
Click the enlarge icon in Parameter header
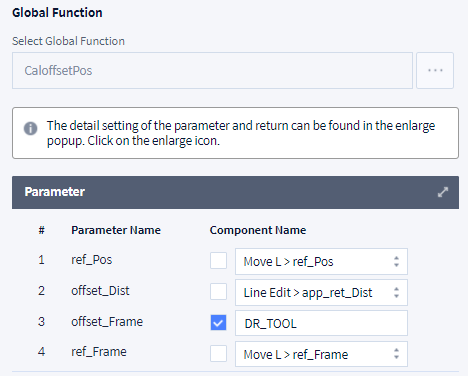pyautogui.click(x=443, y=192)
